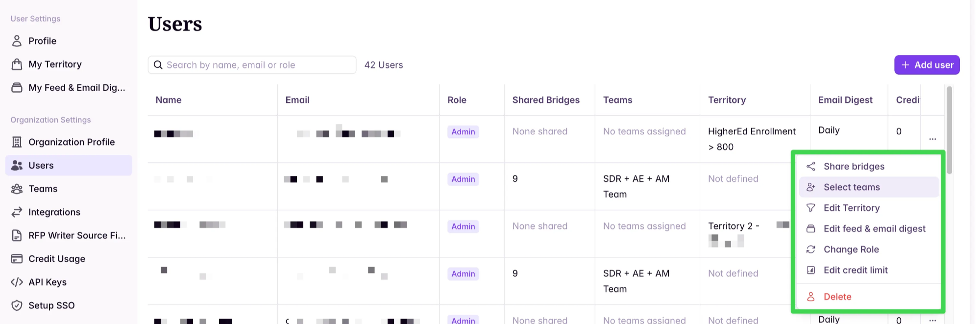Click the Share bridges icon in menu

point(811,166)
